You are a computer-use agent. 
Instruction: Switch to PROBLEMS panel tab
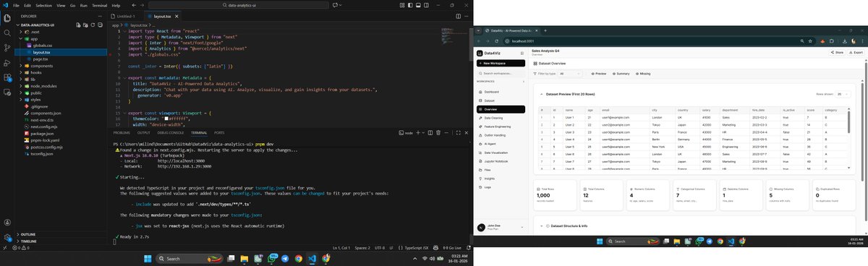pyautogui.click(x=122, y=133)
